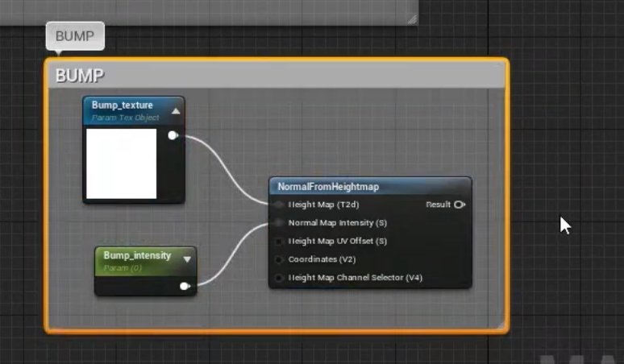Click the Coordinates (V2) input pin
Image resolution: width=624 pixels, height=364 pixels.
coord(279,259)
